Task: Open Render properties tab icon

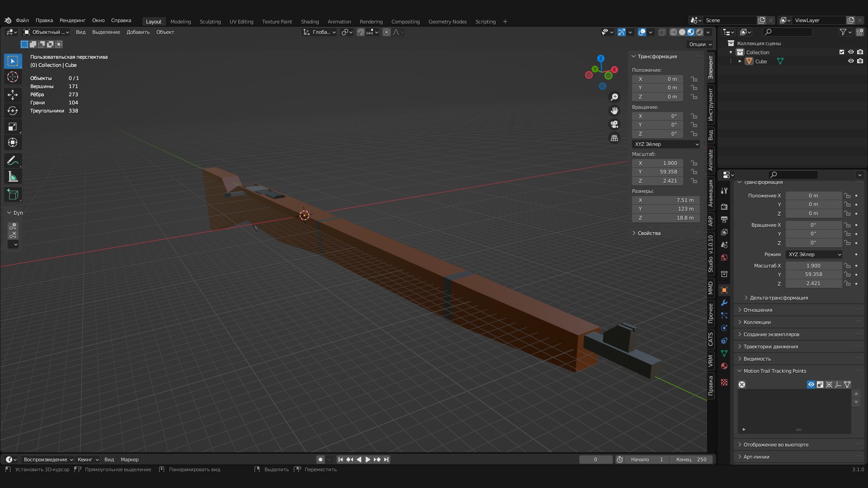Action: pos(724,206)
